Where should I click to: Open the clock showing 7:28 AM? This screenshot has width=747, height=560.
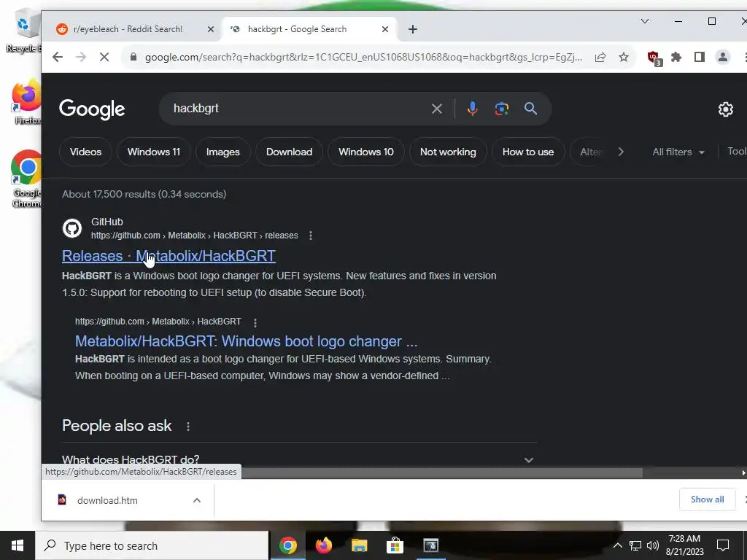coord(684,545)
